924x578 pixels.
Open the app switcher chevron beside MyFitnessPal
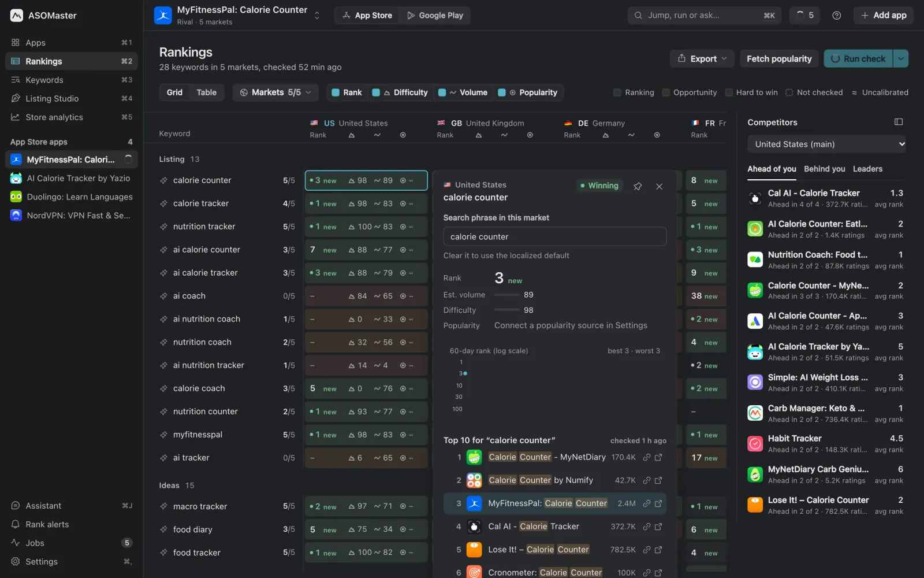point(316,16)
